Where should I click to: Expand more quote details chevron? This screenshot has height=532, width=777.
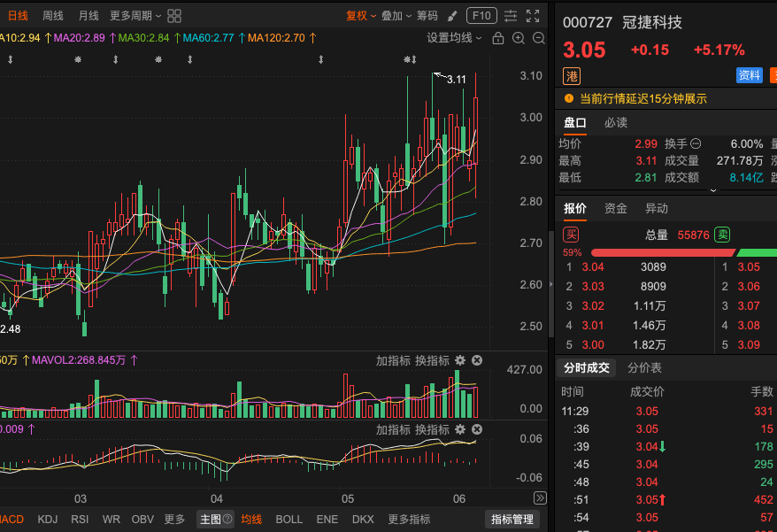[x=713, y=190]
